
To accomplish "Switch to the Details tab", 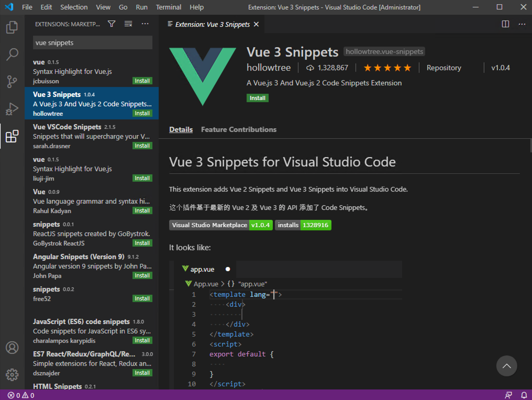I will tap(181, 130).
